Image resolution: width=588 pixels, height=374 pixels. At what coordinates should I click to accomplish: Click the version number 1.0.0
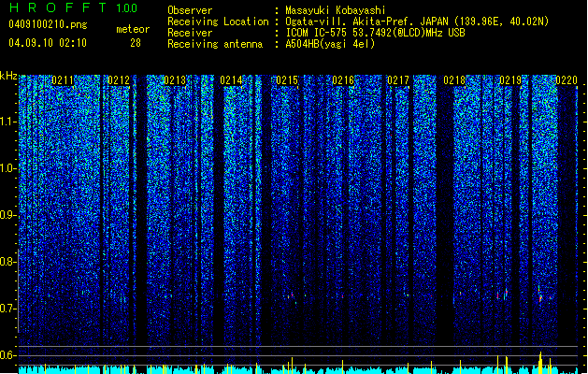click(126, 7)
